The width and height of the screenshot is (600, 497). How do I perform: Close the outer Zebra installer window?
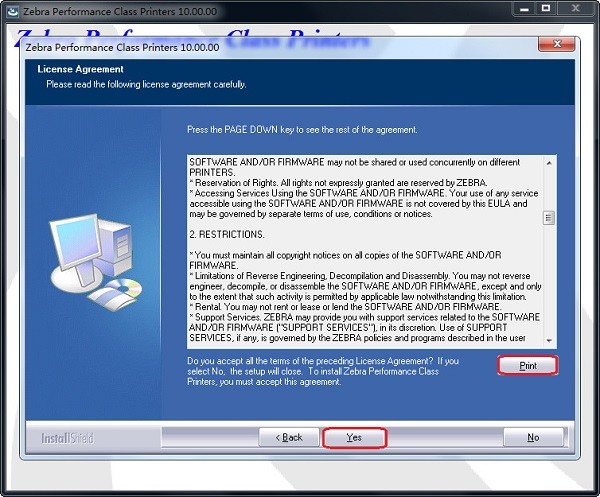(576, 9)
